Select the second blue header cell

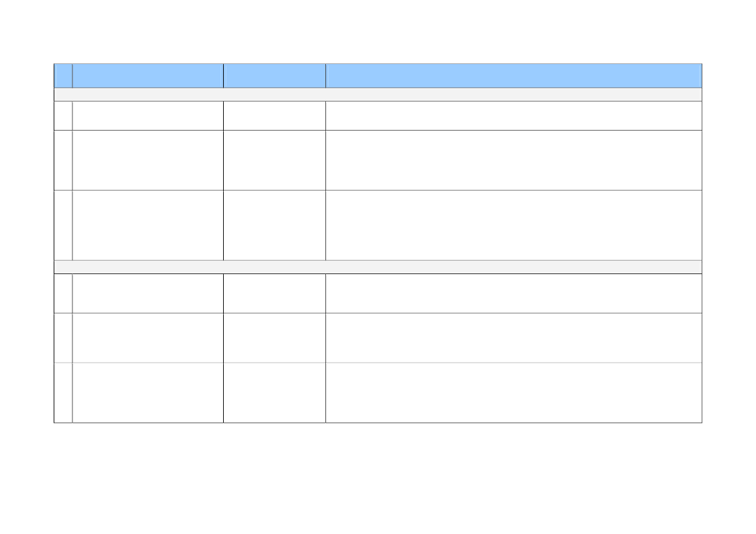coord(148,76)
